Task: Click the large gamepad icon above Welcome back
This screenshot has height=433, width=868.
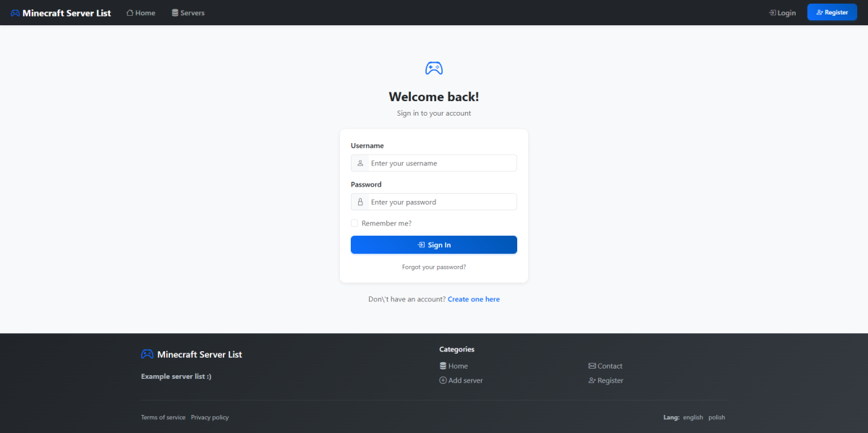Action: (x=434, y=69)
